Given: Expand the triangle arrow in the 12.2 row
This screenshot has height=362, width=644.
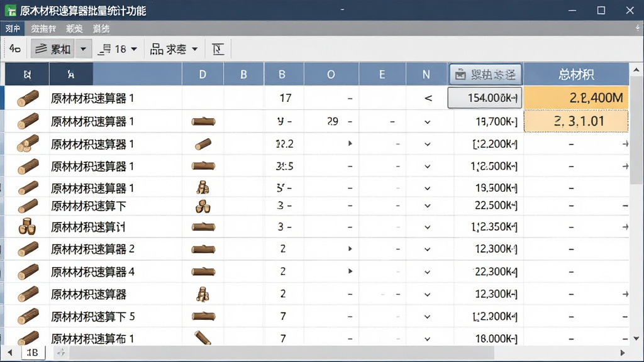Looking at the screenshot, I should pyautogui.click(x=350, y=144).
